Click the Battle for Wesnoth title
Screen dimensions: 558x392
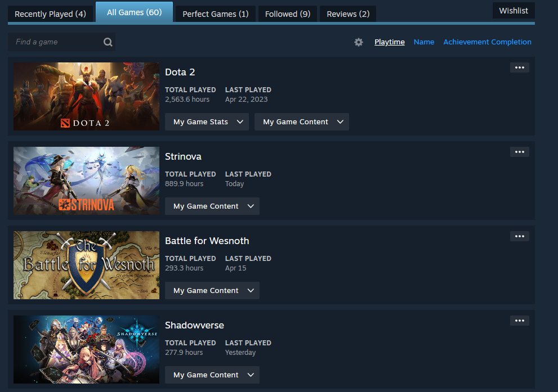click(207, 241)
